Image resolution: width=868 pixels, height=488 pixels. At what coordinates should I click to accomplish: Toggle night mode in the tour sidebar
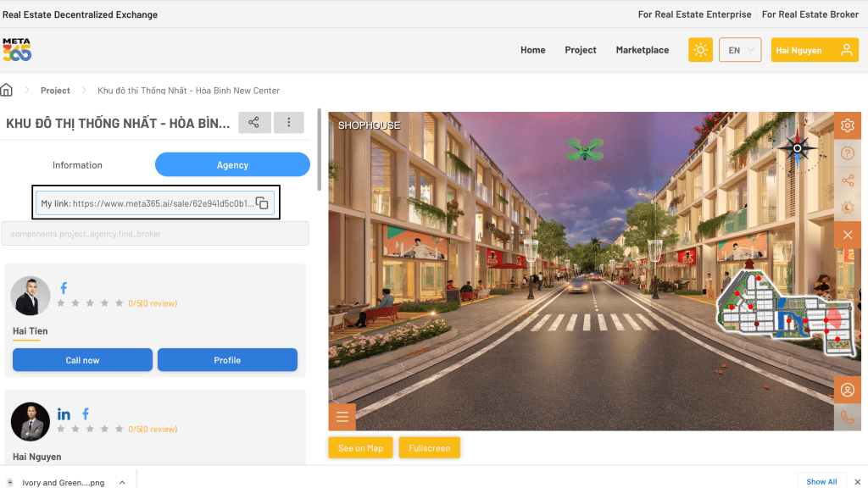click(x=847, y=208)
